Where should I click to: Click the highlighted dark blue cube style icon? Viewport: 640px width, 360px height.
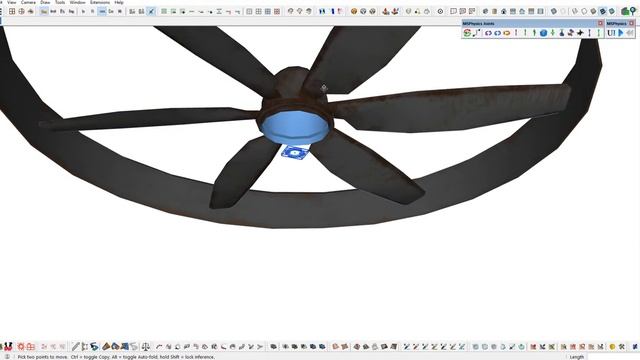(x=602, y=11)
